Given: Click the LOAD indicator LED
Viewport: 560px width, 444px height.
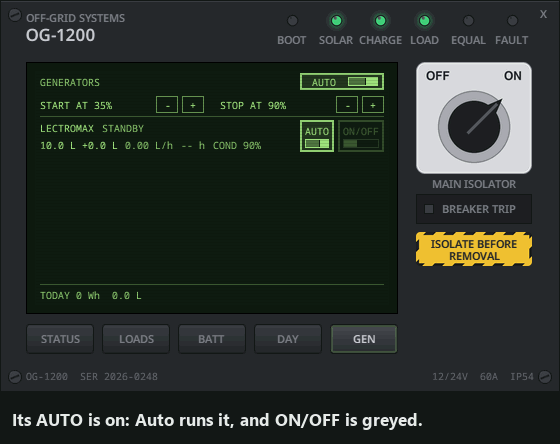Looking at the screenshot, I should 424,21.
